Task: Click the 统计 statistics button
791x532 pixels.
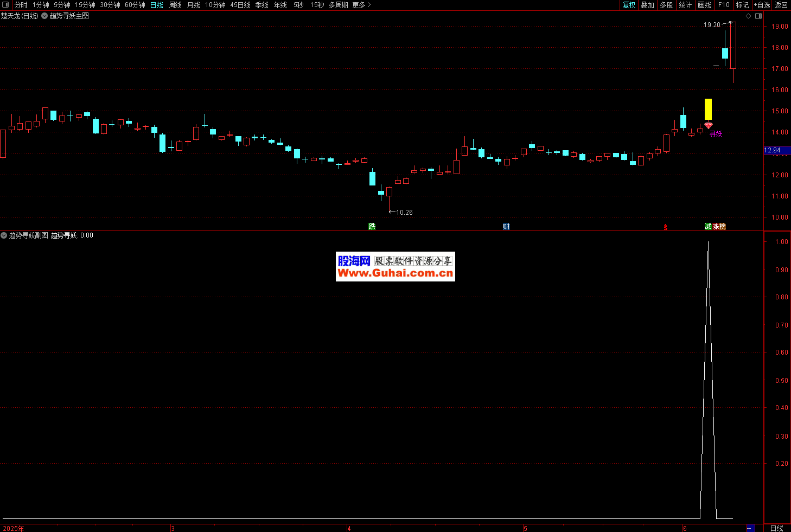Action: coord(685,5)
